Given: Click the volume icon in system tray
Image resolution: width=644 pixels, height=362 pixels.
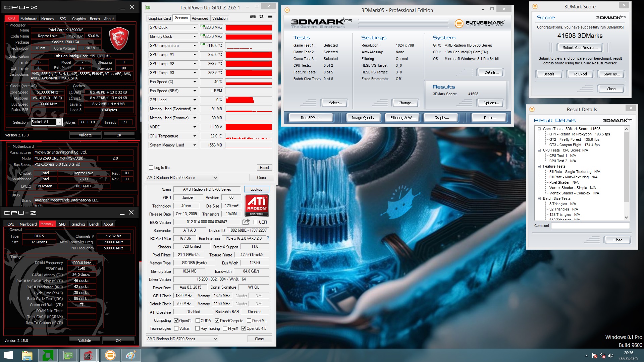Looking at the screenshot, I should coord(611,356).
